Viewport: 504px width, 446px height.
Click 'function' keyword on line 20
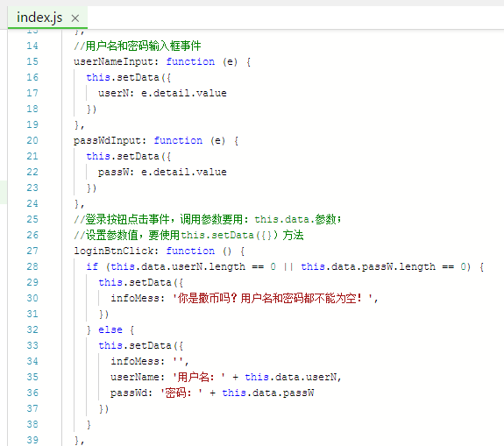[178, 140]
